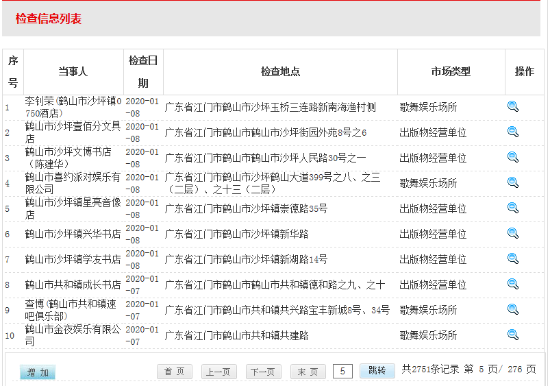Select party name 鹤山市沙坪镇星亮音像店

pos(73,208)
